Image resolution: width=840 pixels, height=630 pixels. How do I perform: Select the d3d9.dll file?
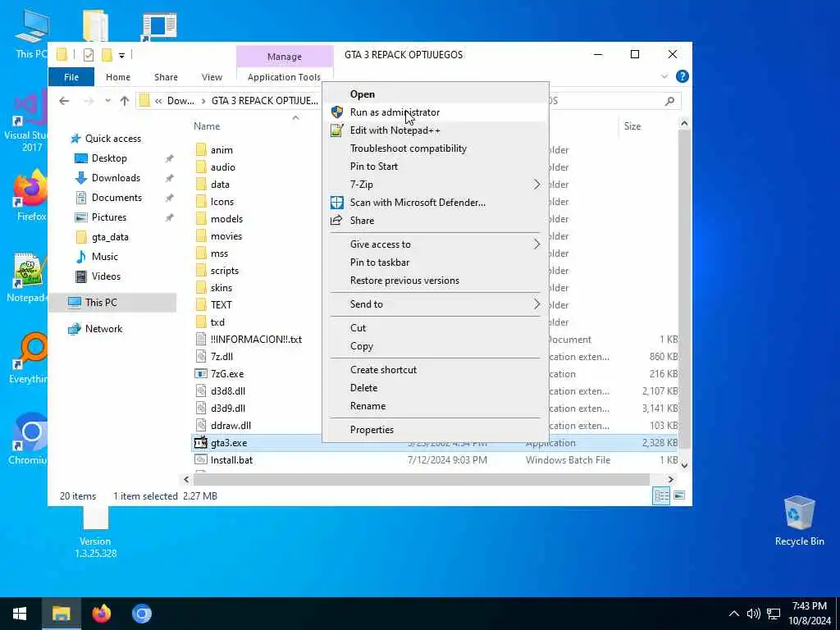[228, 409]
